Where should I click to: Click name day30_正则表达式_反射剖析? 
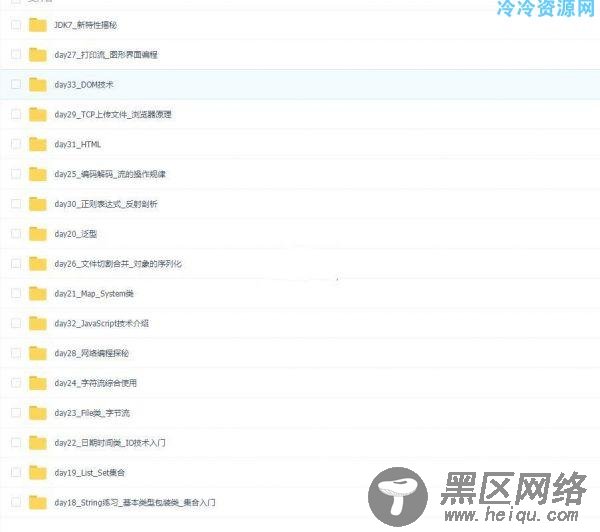pyautogui.click(x=106, y=204)
